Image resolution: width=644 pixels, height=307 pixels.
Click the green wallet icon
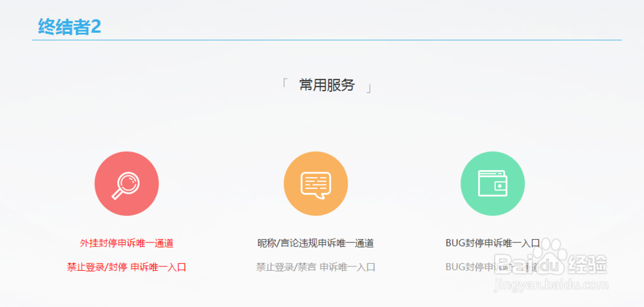point(493,184)
